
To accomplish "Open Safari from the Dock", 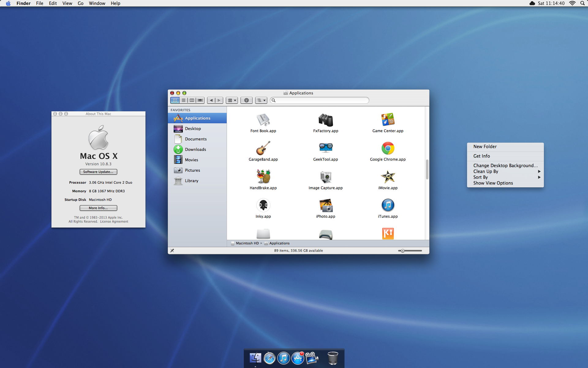I will tap(269, 358).
